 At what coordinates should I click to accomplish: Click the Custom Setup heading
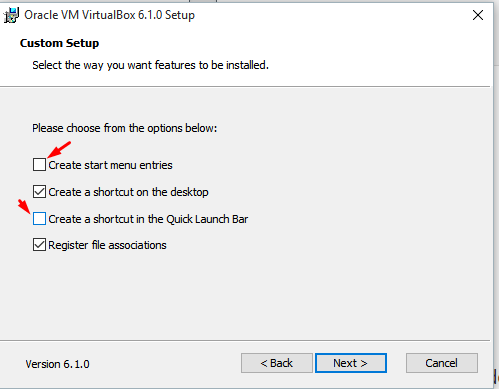(59, 43)
